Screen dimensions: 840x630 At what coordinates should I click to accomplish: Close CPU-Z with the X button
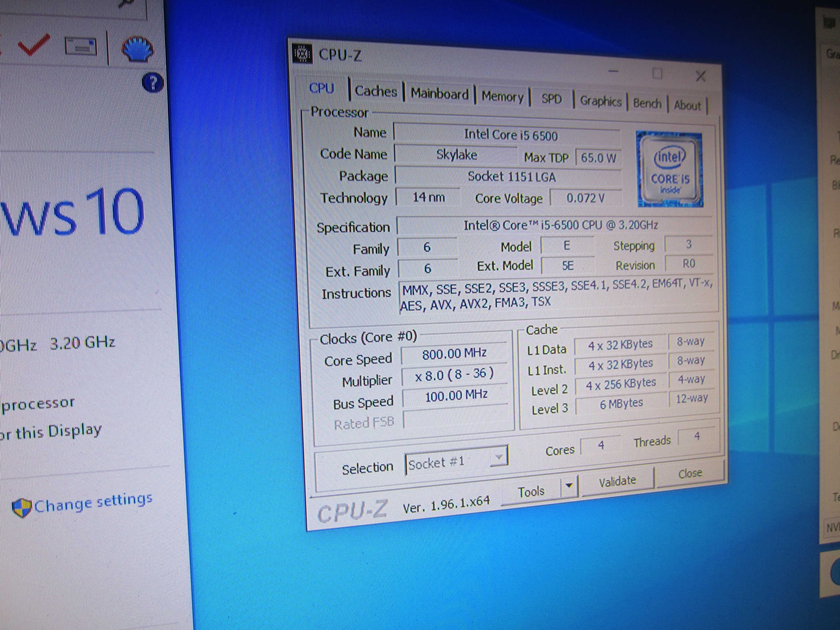pyautogui.click(x=700, y=76)
